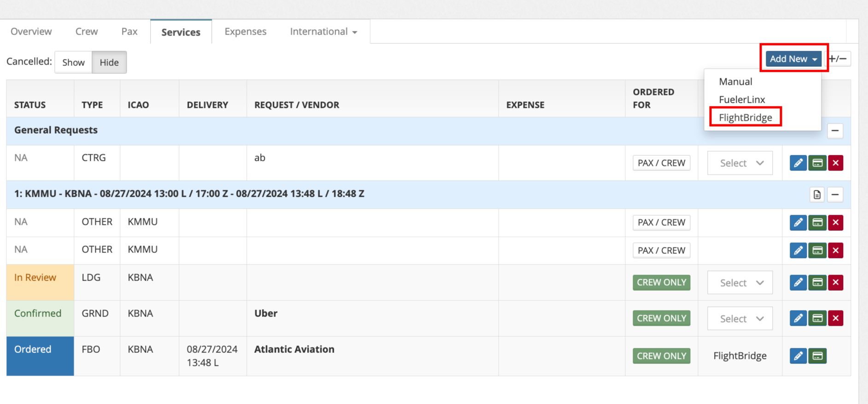
Task: Toggle CREW ONLY on Uber row
Action: click(661, 318)
